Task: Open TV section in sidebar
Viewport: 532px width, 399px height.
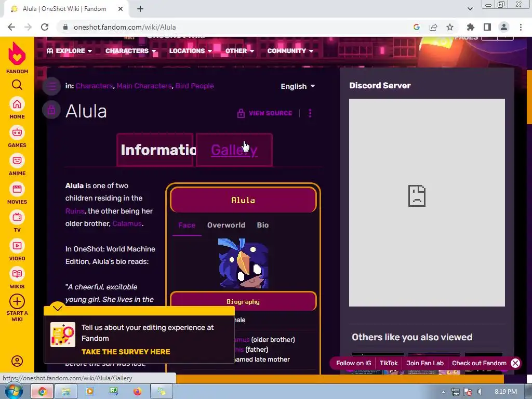Action: [17, 221]
